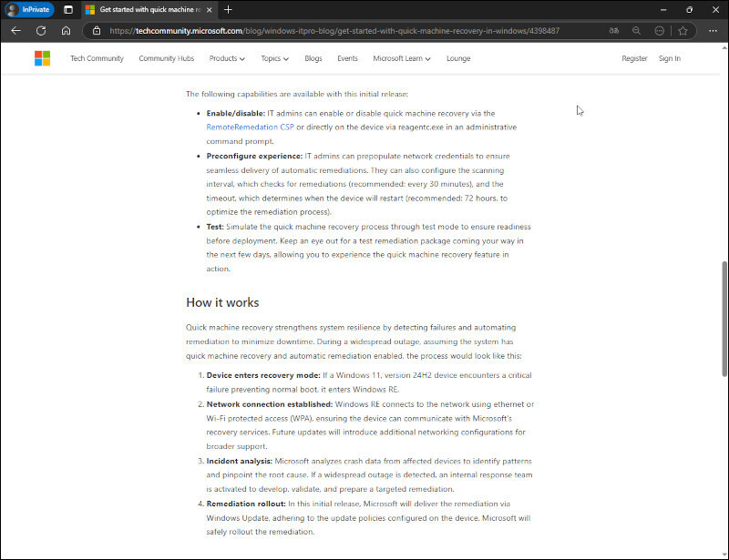Expand the Topics dropdown
Image resolution: width=729 pixels, height=560 pixels.
(x=275, y=58)
